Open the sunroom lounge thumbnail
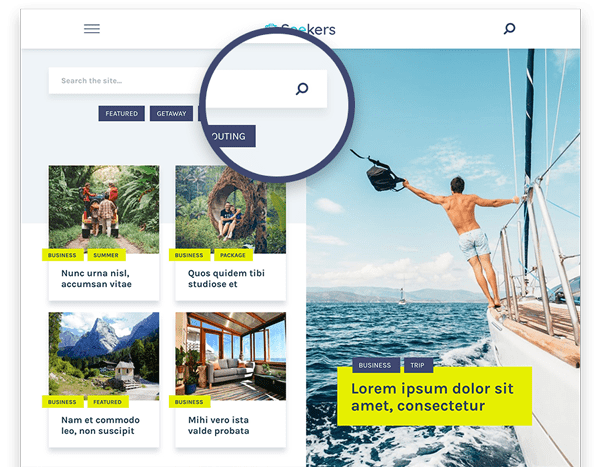 [x=231, y=356]
